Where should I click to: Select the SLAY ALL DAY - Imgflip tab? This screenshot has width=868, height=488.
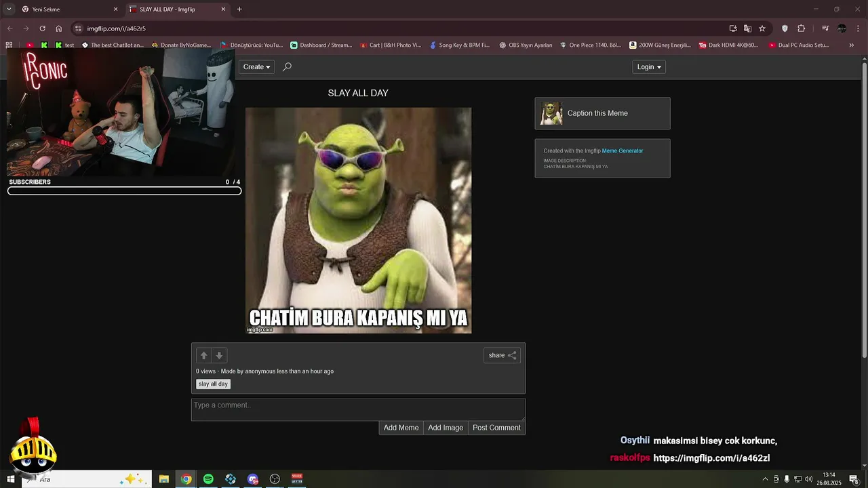178,9
